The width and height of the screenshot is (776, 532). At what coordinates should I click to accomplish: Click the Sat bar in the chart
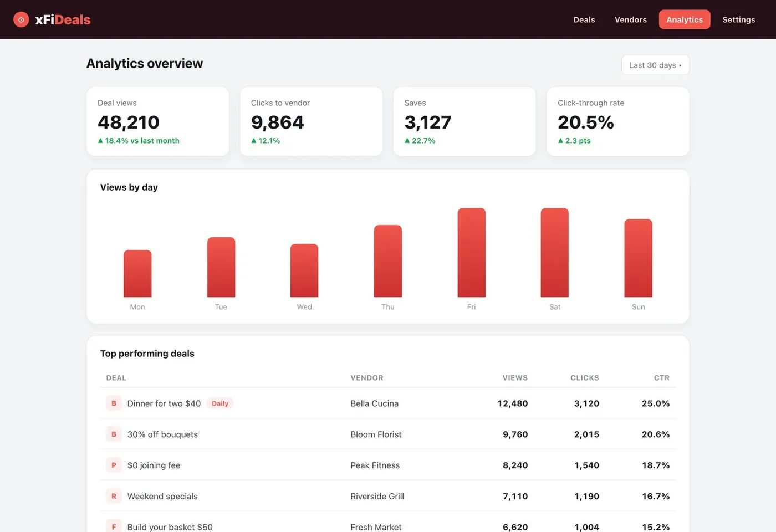point(555,253)
